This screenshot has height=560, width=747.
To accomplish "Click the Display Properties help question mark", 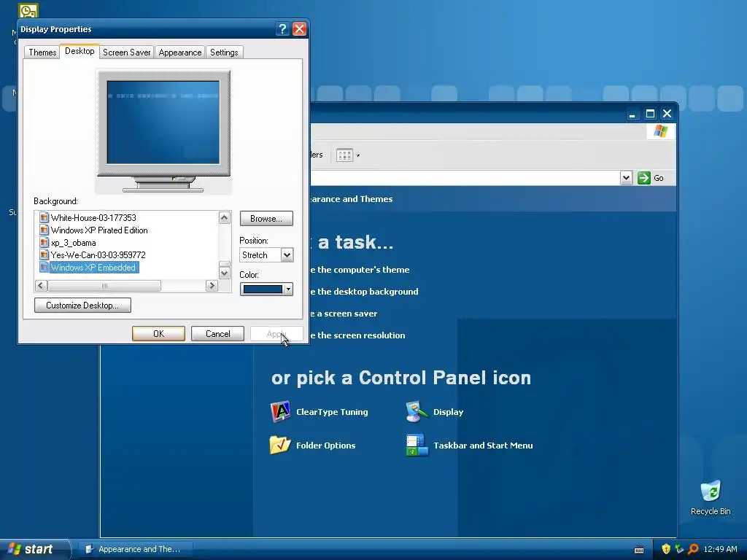I will [282, 29].
